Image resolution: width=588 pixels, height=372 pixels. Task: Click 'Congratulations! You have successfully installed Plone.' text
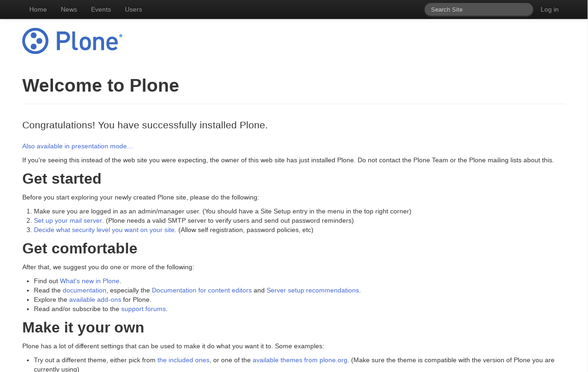coord(145,125)
